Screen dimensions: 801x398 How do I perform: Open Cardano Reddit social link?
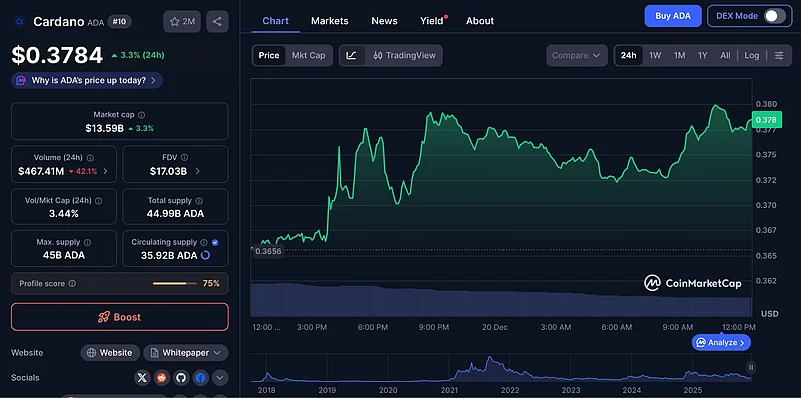(162, 378)
